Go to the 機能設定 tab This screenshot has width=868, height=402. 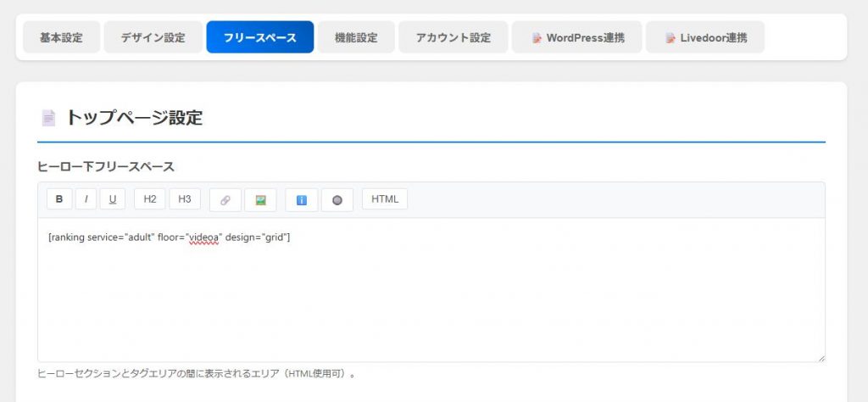pyautogui.click(x=356, y=37)
